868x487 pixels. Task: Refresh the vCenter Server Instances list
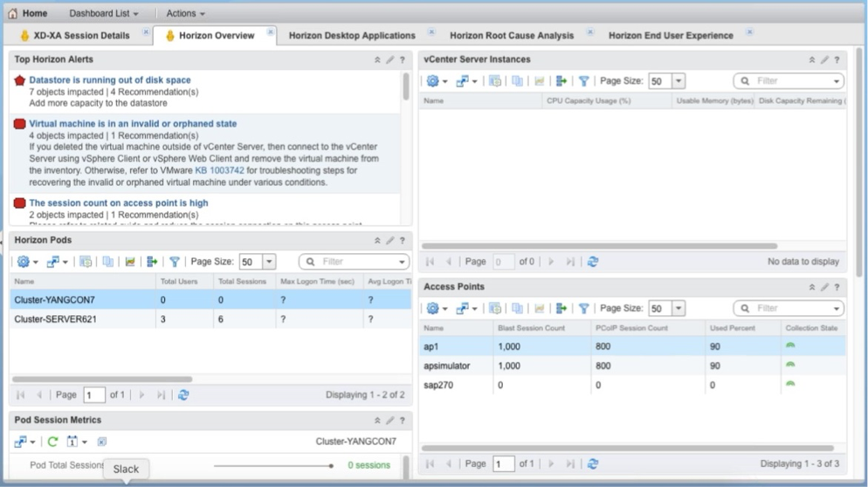pos(593,261)
